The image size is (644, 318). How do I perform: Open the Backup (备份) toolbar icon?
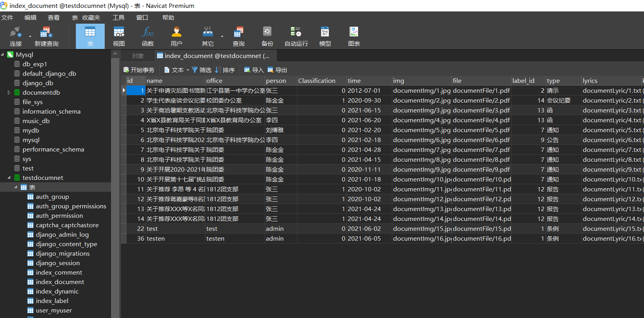pos(267,36)
